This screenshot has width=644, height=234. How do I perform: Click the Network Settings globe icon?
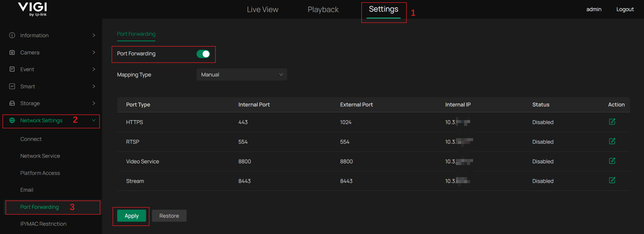(x=12, y=121)
